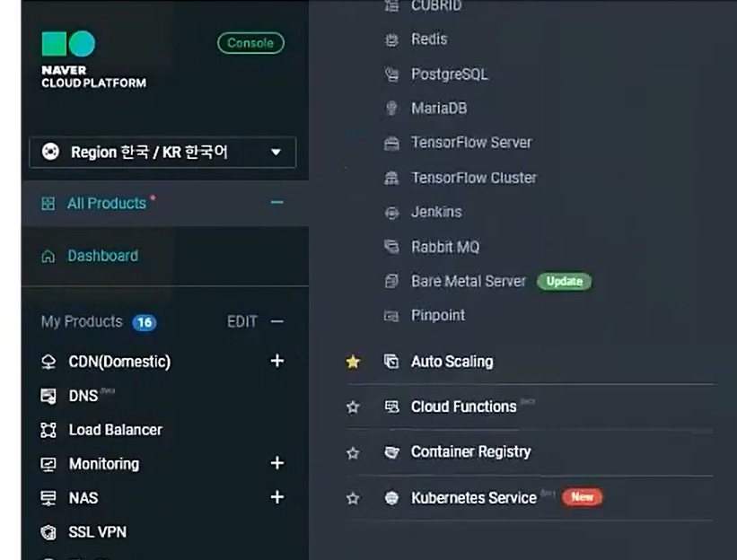Expand the CDN(Domestic) submenu

(x=277, y=361)
